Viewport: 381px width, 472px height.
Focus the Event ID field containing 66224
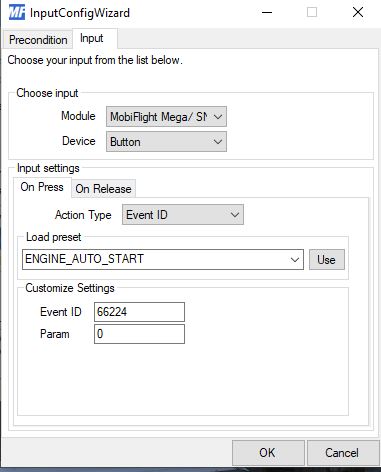(139, 312)
